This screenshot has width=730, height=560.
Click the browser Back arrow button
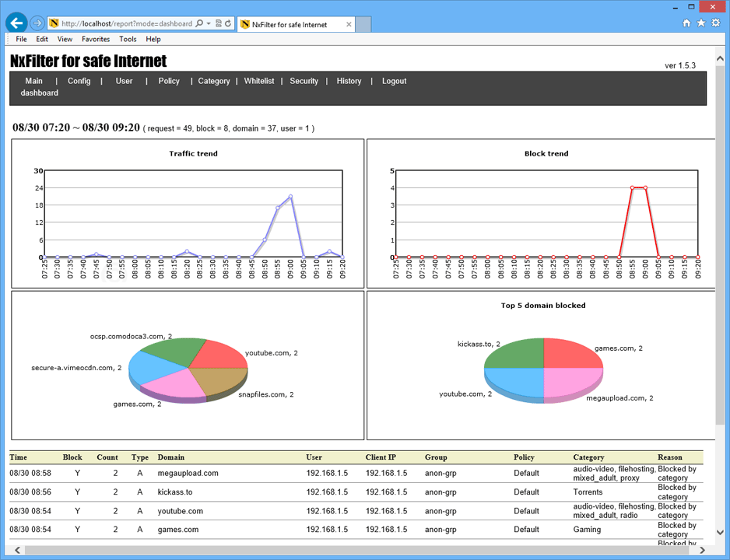tap(16, 23)
